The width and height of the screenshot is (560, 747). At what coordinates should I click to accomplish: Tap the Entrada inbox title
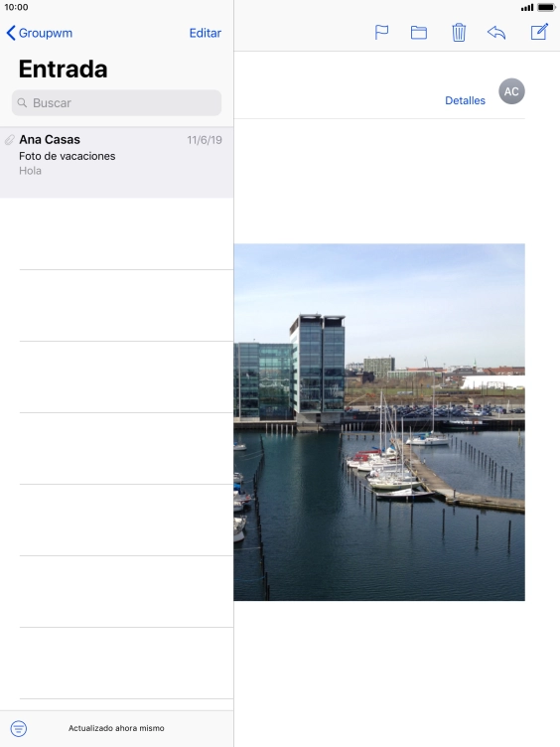click(x=63, y=70)
